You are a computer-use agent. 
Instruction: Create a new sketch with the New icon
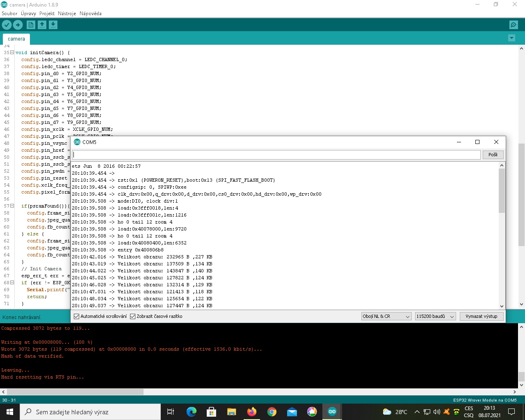pyautogui.click(x=31, y=25)
